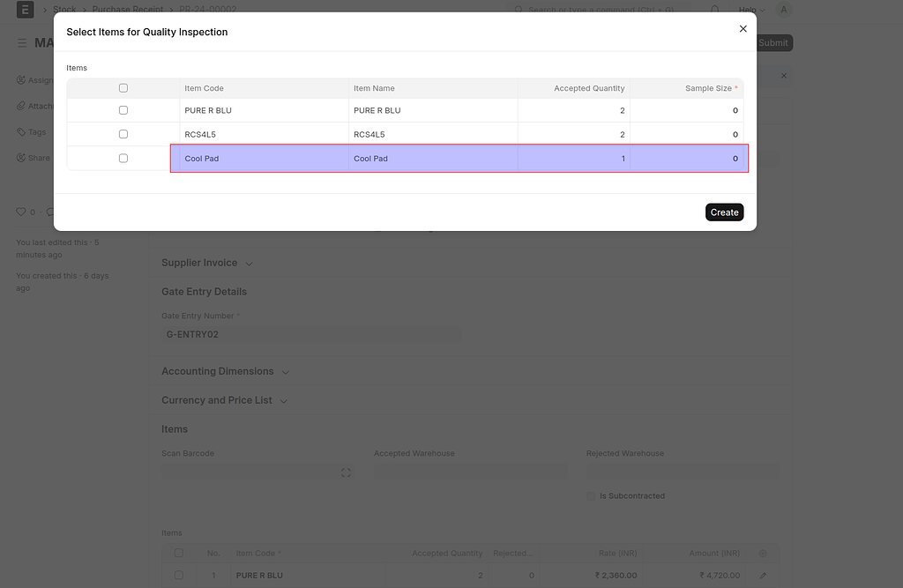Edit PURE R BLU row via pencil icon
903x588 pixels.
point(762,575)
